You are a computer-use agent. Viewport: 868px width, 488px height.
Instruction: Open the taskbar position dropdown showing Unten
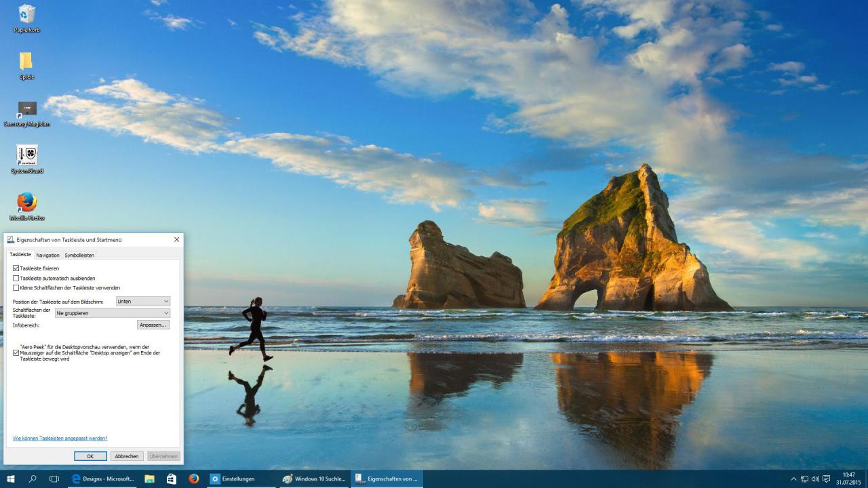point(143,301)
